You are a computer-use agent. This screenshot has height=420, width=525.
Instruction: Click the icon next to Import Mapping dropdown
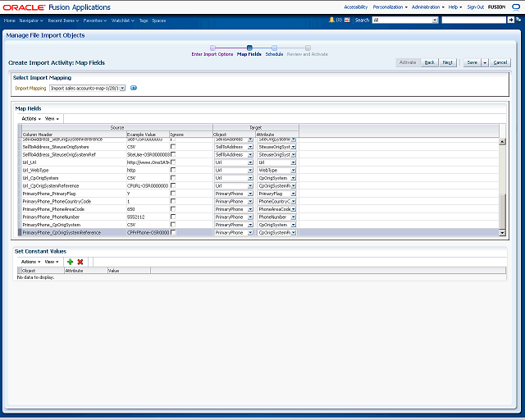click(x=134, y=88)
